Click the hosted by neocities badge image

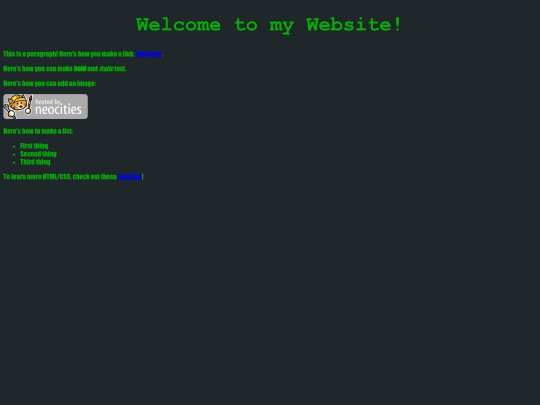click(45, 106)
